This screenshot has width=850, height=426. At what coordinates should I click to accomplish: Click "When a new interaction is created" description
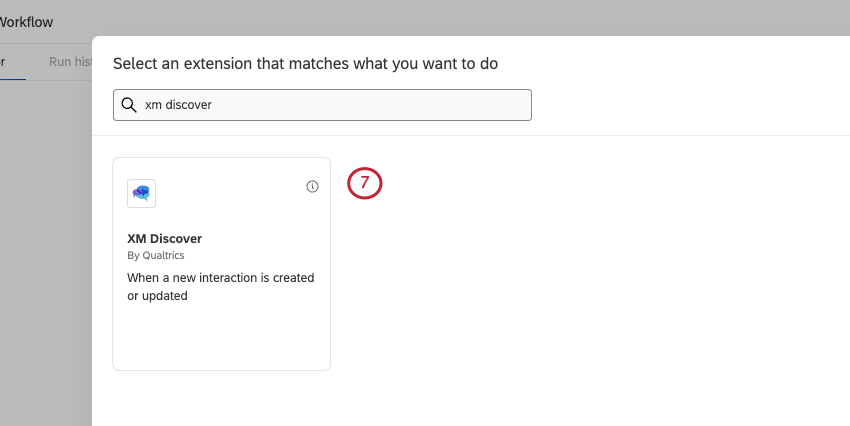coord(221,277)
